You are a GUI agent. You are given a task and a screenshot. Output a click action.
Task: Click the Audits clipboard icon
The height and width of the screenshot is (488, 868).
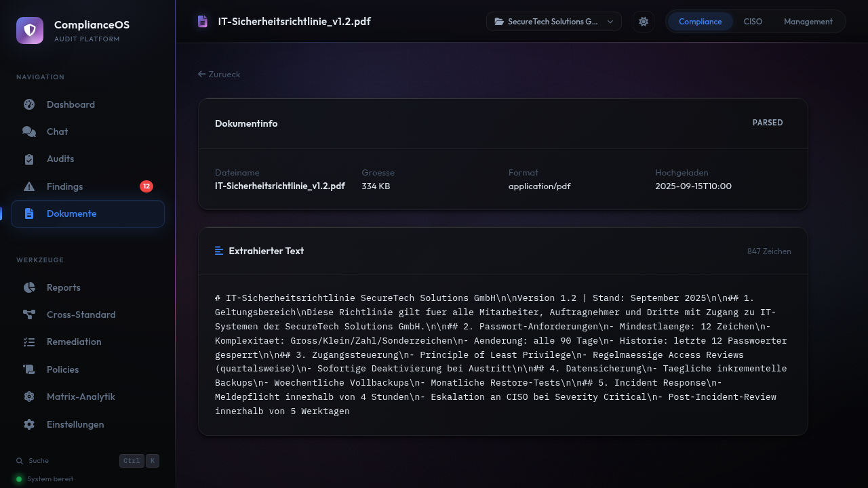click(29, 159)
